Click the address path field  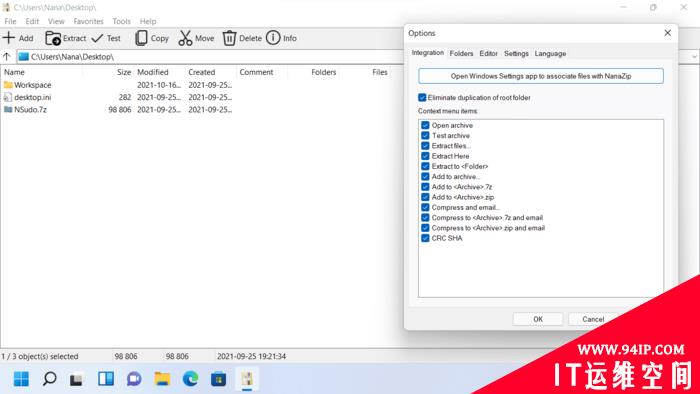210,57
